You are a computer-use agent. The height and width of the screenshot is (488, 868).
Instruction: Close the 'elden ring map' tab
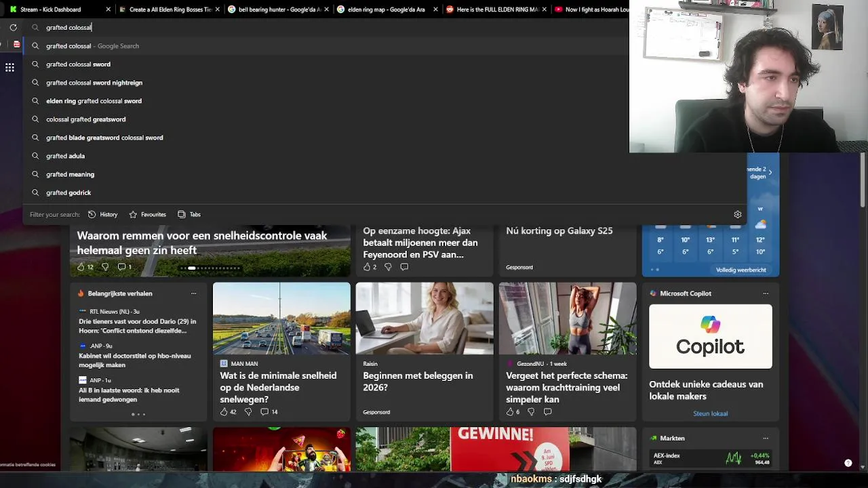(x=435, y=9)
